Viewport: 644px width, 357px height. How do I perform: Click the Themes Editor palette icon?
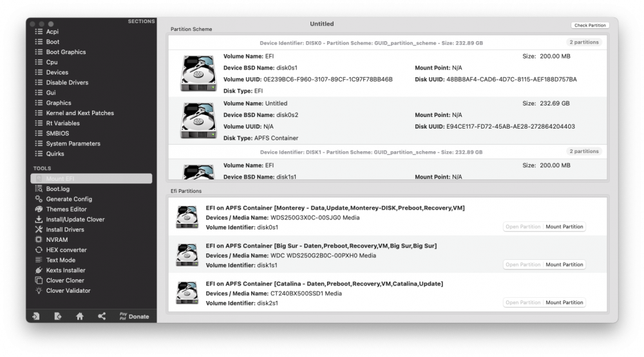(x=39, y=209)
